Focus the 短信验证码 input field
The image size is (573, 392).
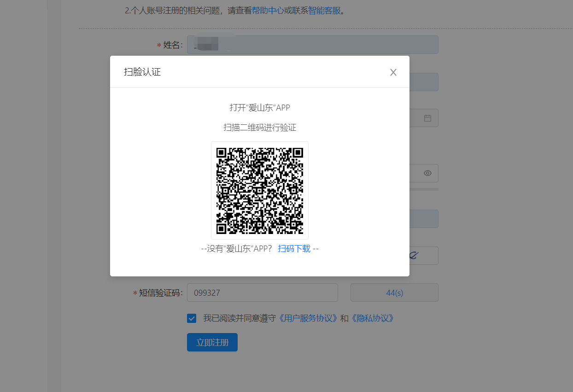click(x=262, y=293)
